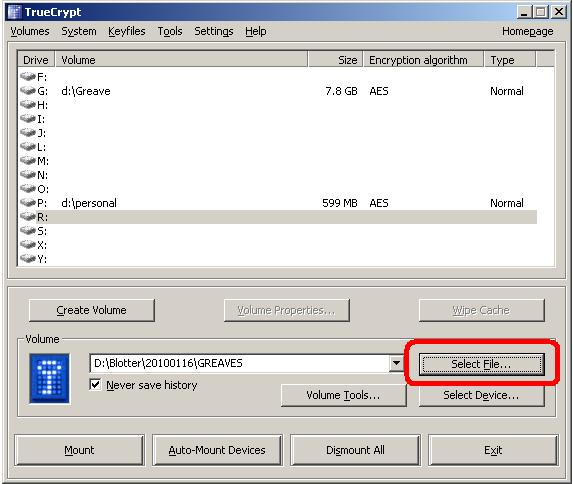Image resolution: width=573 pixels, height=484 pixels.
Task: Select the d:\personal volume entry
Action: point(89,203)
